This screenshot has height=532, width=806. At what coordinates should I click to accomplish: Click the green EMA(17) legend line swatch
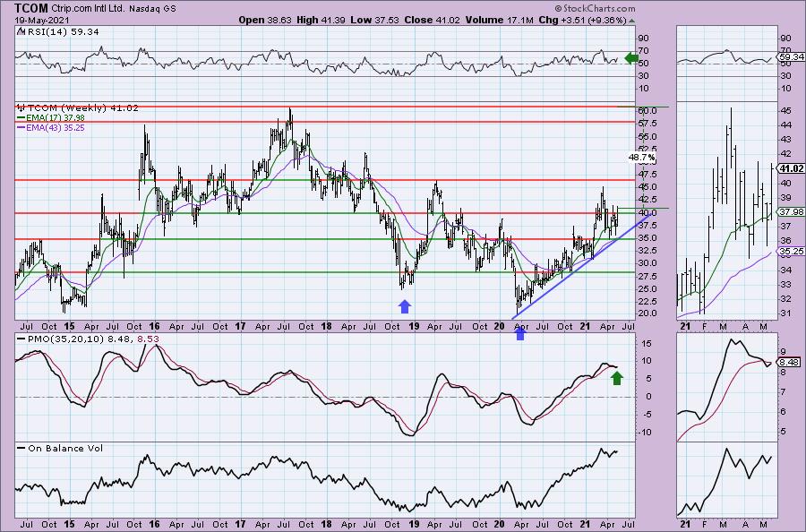click(x=21, y=117)
